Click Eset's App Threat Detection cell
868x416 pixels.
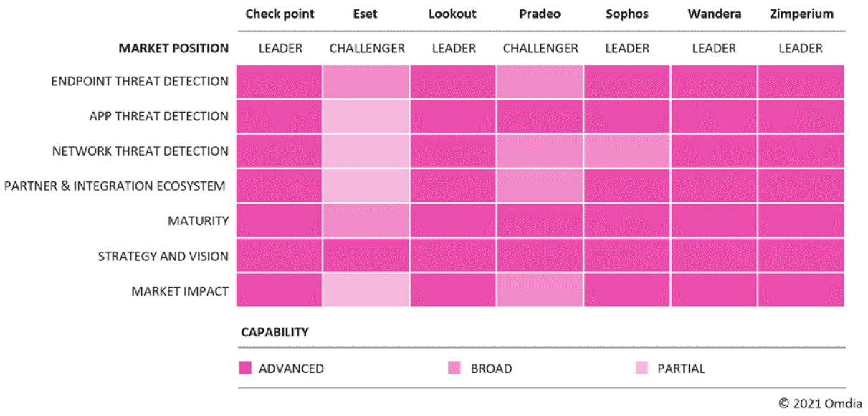coord(366,116)
